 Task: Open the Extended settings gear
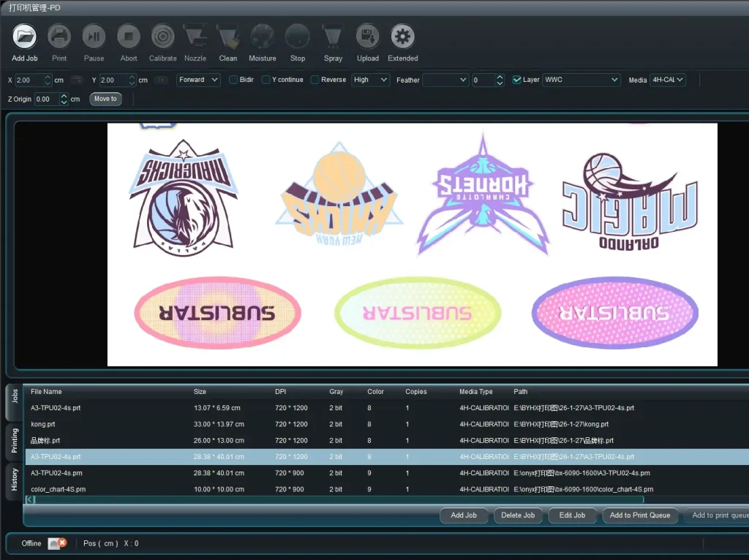[402, 36]
